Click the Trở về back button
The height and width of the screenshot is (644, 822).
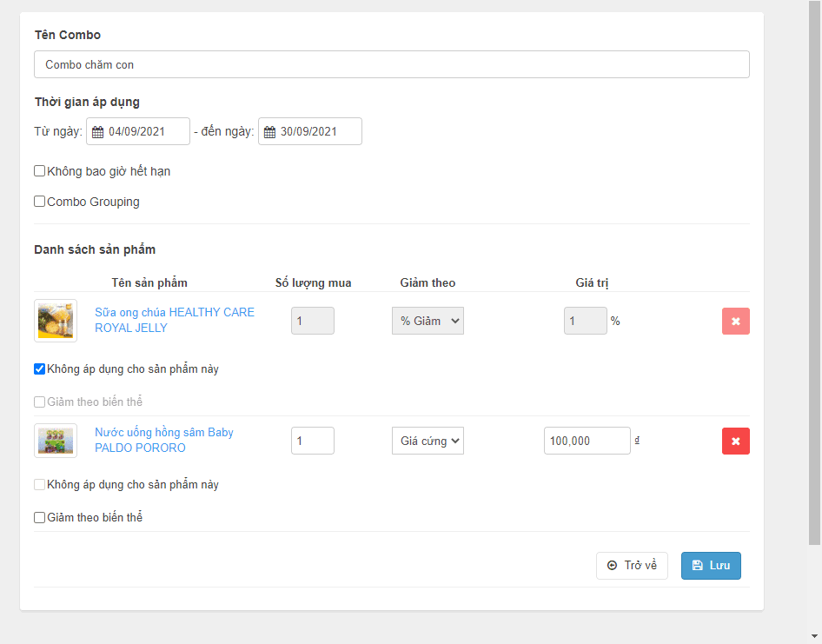click(x=632, y=566)
